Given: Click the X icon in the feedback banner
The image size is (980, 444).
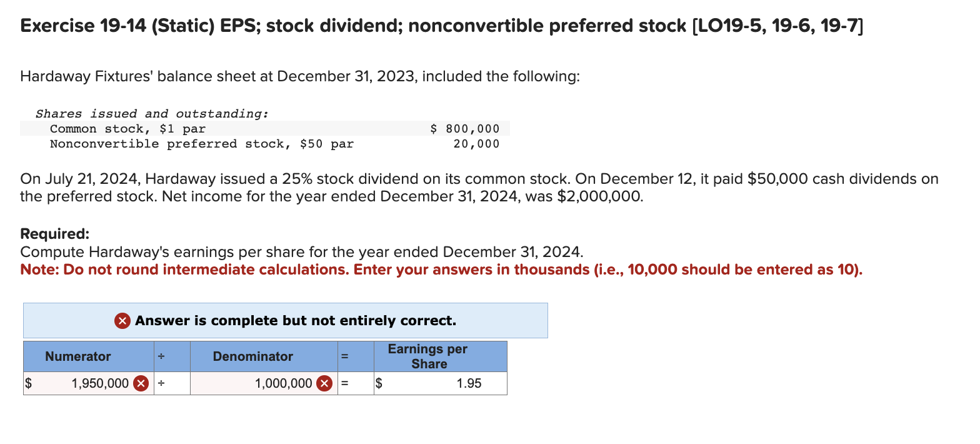Looking at the screenshot, I should point(121,321).
